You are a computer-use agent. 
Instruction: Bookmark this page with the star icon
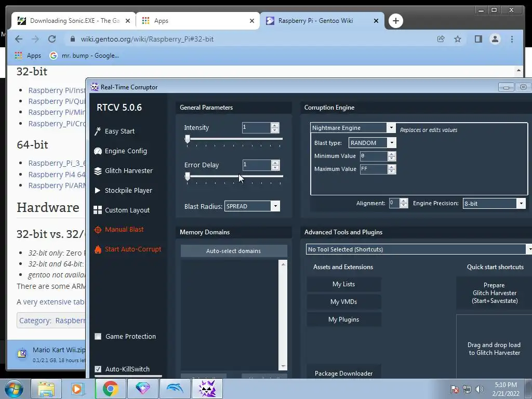[x=458, y=39]
